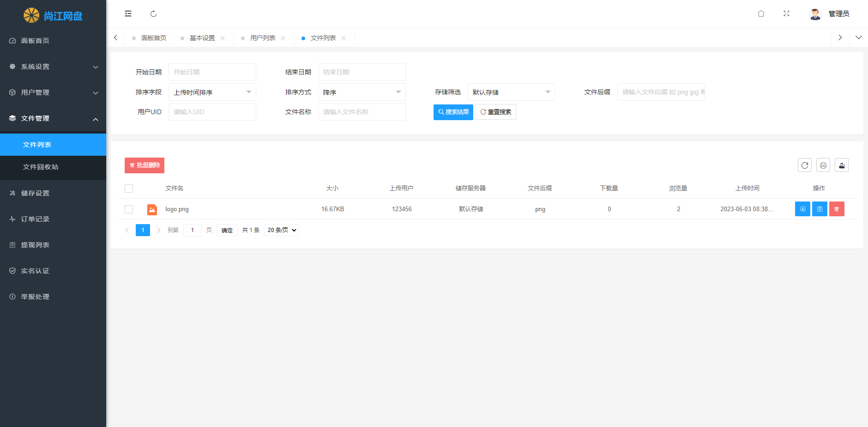Click the sidebar collapse menu icon
This screenshot has width=868, height=427.
(128, 14)
